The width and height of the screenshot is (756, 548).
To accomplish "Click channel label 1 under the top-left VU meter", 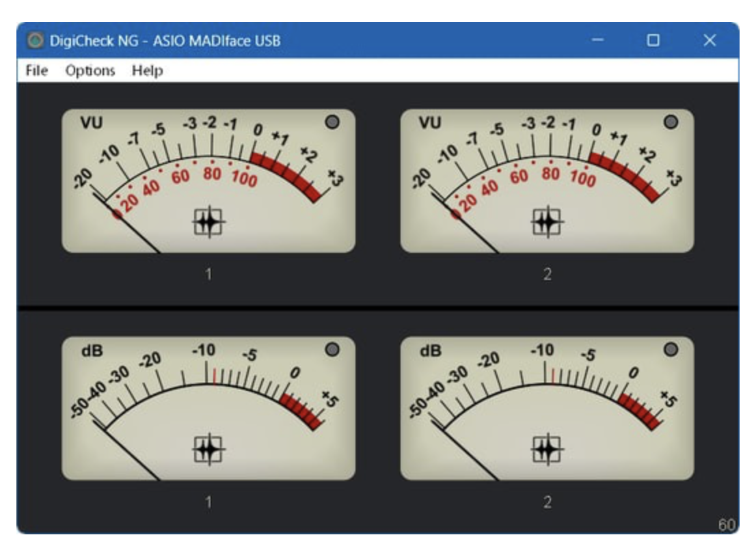I will click(x=208, y=275).
